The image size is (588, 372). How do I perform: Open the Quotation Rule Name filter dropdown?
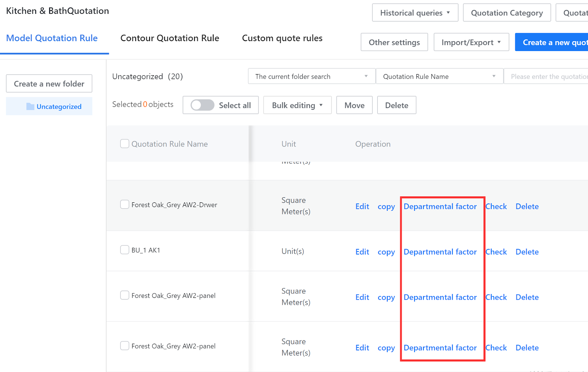coord(439,76)
